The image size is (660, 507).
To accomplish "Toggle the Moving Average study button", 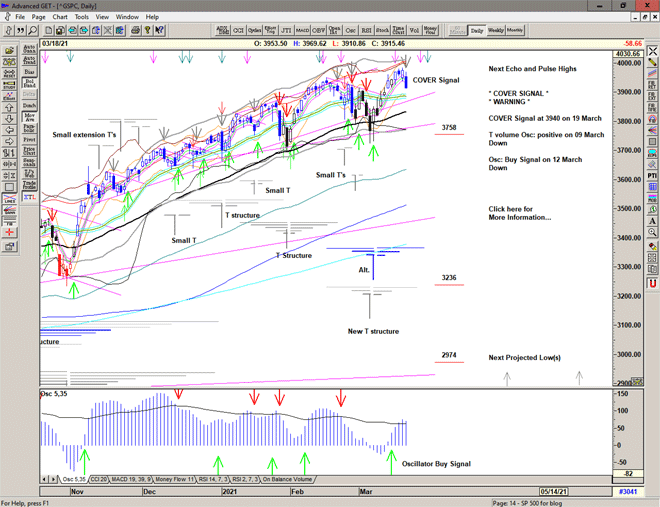I will point(29,119).
